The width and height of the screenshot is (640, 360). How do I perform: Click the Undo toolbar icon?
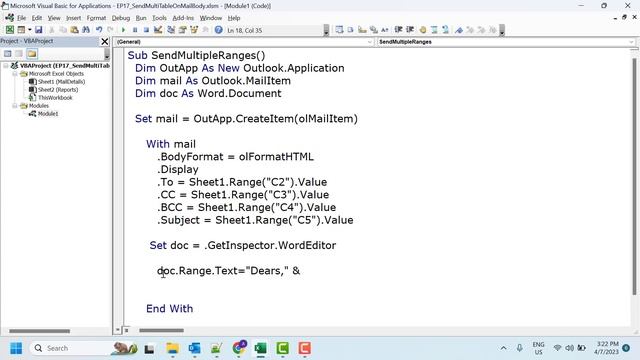click(99, 30)
